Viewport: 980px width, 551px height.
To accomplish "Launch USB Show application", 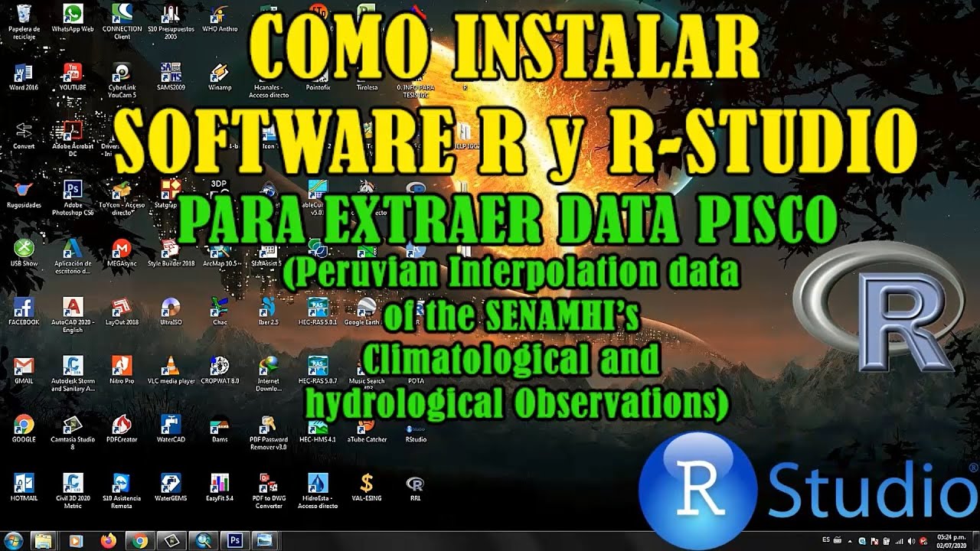I will click(x=24, y=253).
